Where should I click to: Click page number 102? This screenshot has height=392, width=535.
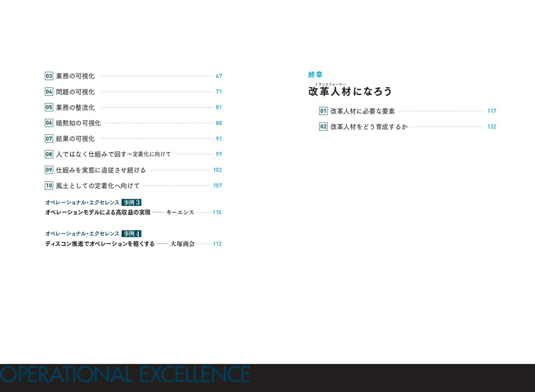coord(218,170)
